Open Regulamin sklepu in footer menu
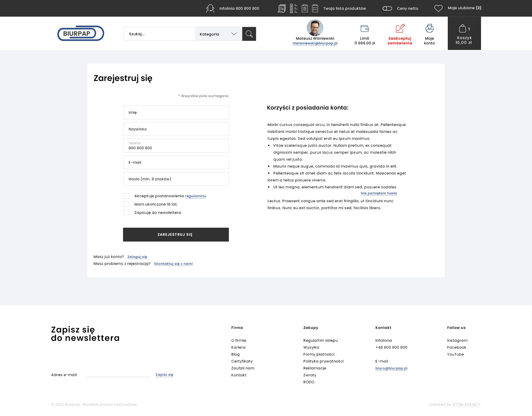Image resolution: width=532 pixels, height=416 pixels. (320, 340)
